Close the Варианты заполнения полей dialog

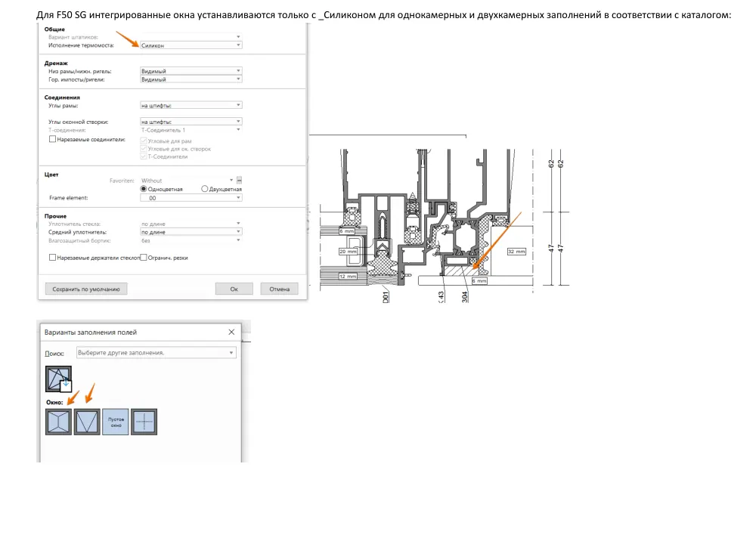click(231, 332)
